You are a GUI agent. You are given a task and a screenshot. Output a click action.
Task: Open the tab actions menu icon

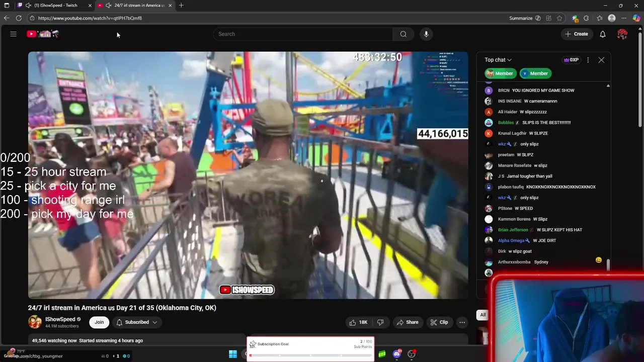click(7, 6)
